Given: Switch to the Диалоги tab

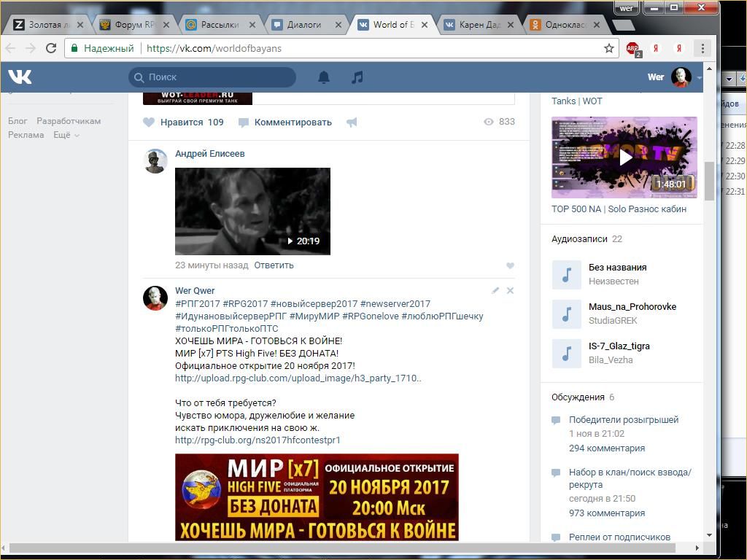Looking at the screenshot, I should [304, 24].
